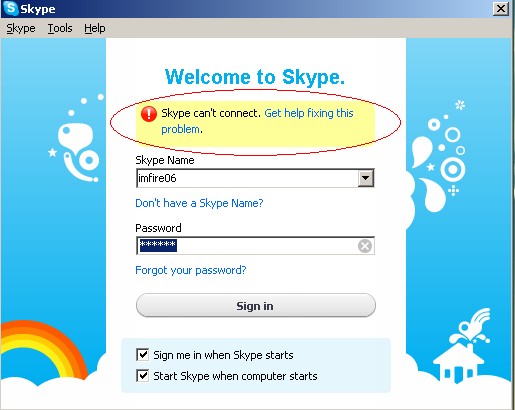The width and height of the screenshot is (515, 410).
Task: Click the rainbow illustration in the corner
Action: 43,350
